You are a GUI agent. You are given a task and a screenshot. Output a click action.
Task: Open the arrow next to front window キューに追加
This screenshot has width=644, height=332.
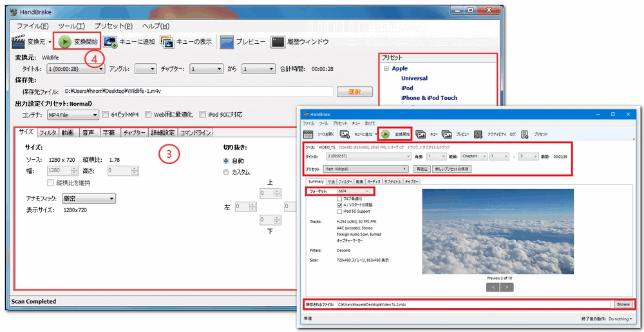[376, 134]
